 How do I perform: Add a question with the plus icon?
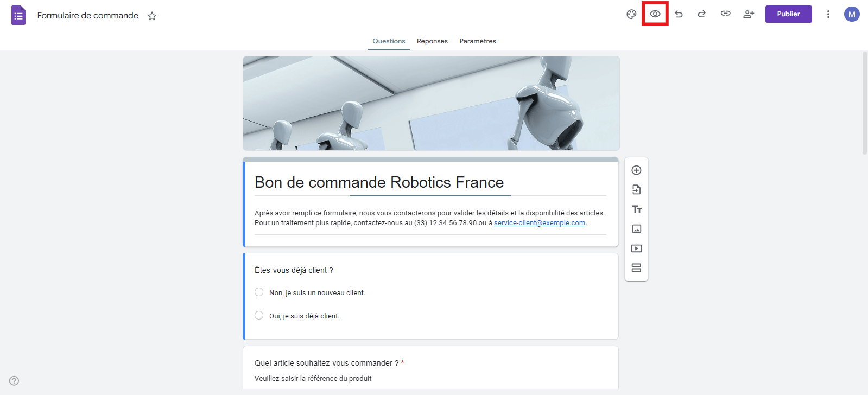tap(637, 170)
